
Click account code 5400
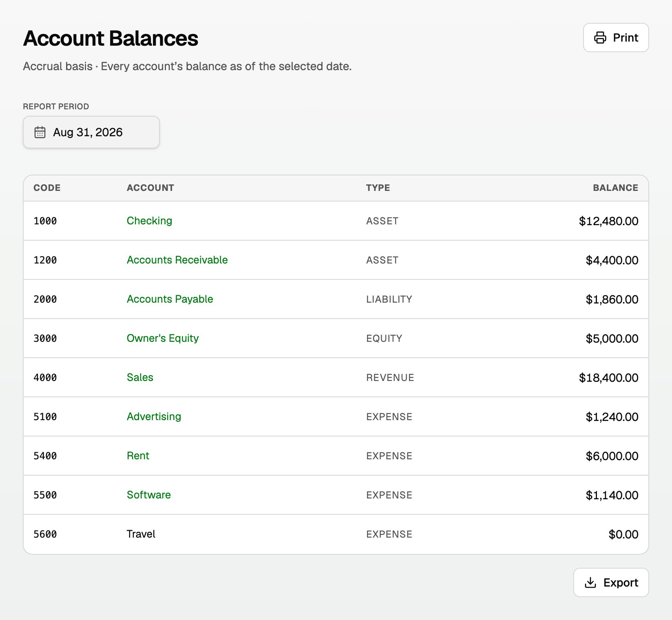coord(45,456)
